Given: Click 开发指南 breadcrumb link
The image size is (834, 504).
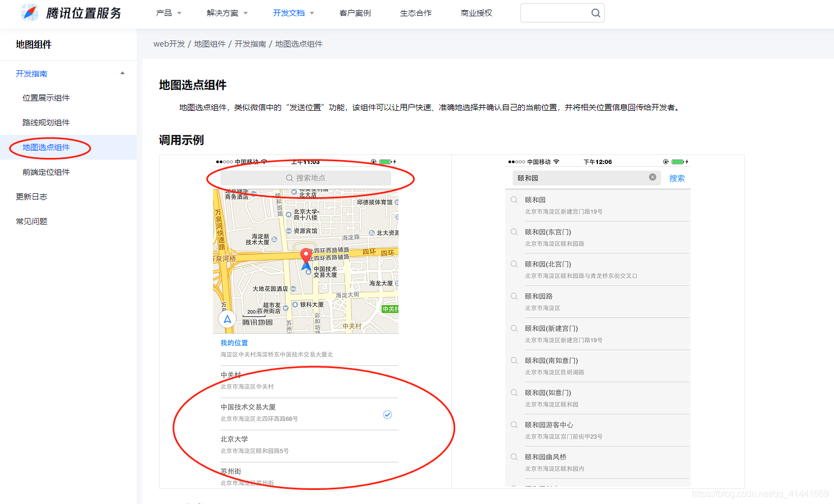Looking at the screenshot, I should (250, 44).
